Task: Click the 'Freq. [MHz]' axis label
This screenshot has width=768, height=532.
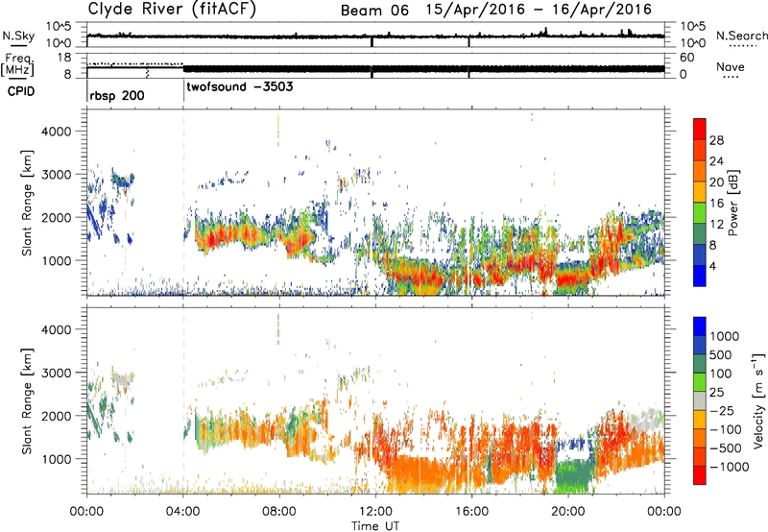Action: tap(17, 65)
